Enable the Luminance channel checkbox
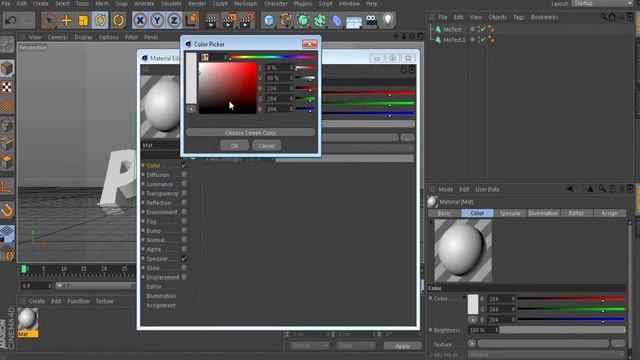Viewport: 640px width, 360px height. 184,184
